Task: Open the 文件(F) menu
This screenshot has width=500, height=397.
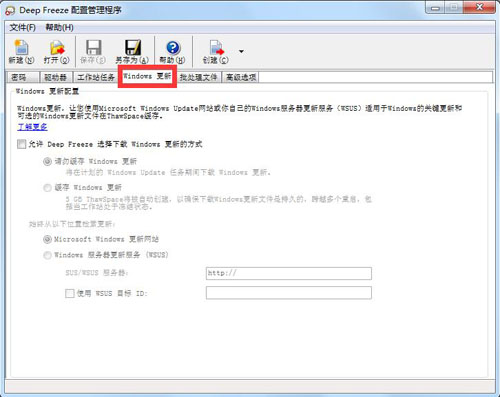Action: [23, 27]
